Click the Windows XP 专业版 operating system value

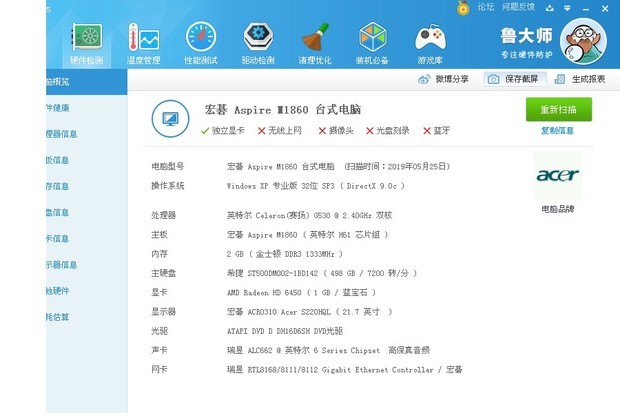316,186
